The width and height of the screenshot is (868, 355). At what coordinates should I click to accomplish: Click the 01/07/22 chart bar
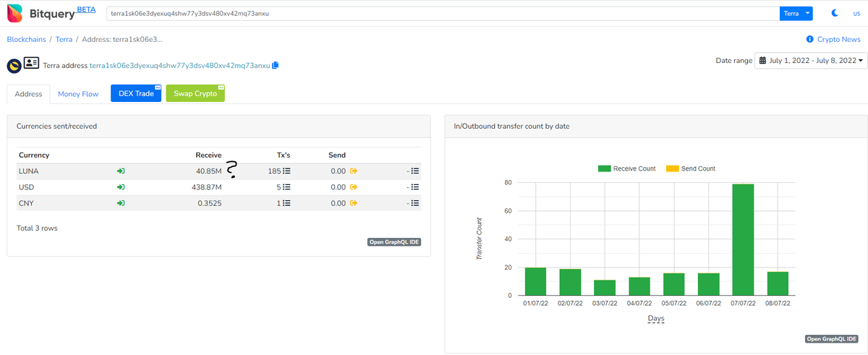(535, 281)
